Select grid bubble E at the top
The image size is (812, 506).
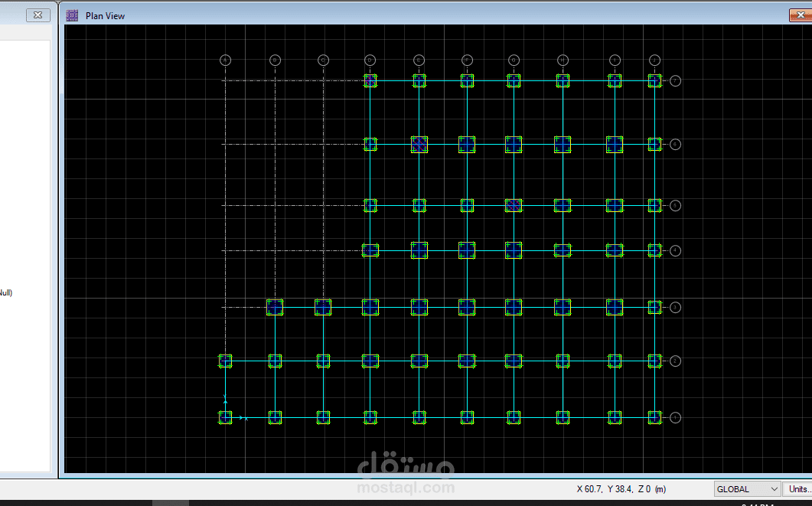419,60
